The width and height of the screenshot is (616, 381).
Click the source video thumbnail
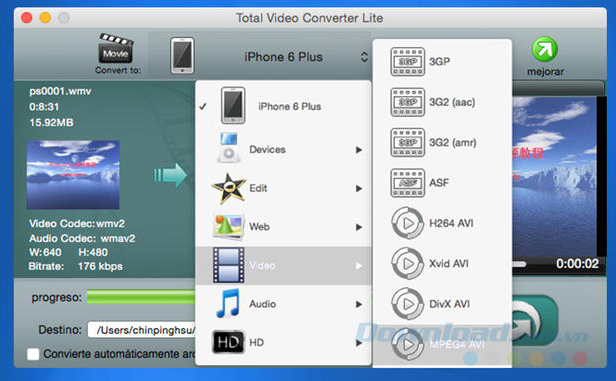[73, 175]
